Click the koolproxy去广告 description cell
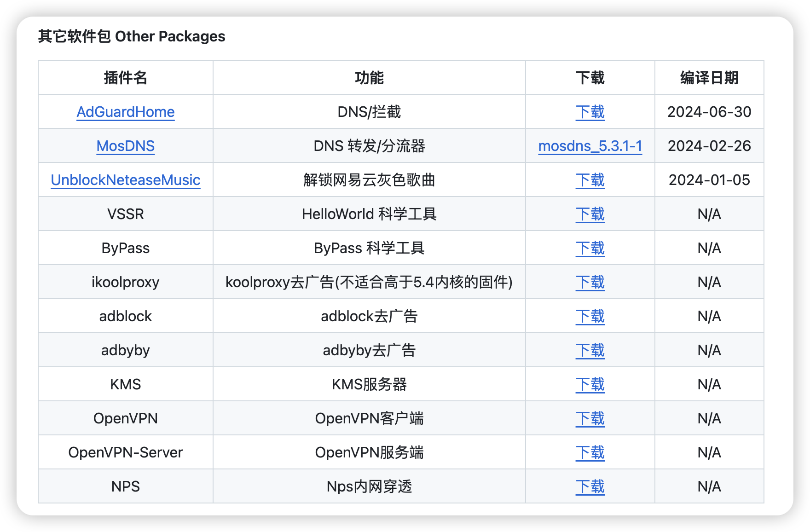 (x=369, y=282)
